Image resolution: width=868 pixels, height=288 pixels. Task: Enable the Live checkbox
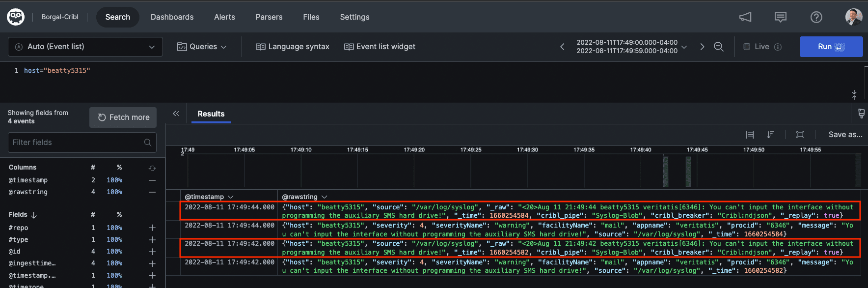coord(747,47)
